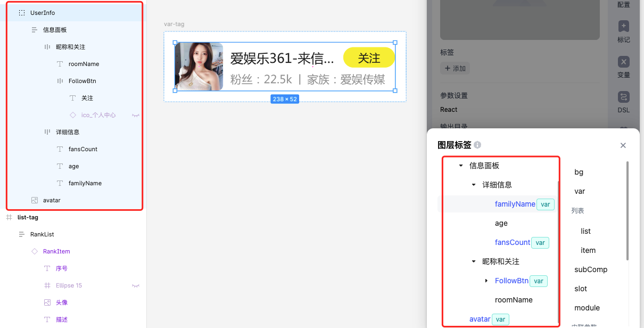Click the 添加 button under 标签
Viewport: 644px width, 328px height.
[455, 68]
